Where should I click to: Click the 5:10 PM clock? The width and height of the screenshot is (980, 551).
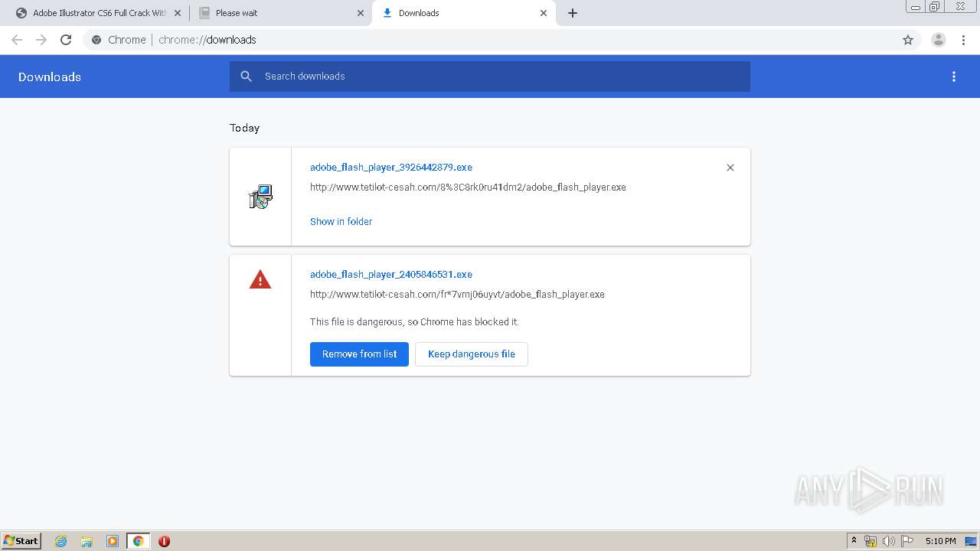point(940,541)
